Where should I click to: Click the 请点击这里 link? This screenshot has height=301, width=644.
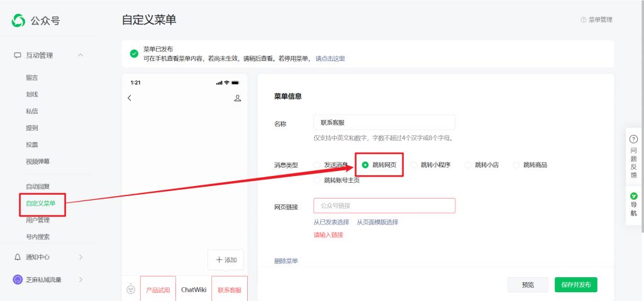click(x=330, y=58)
